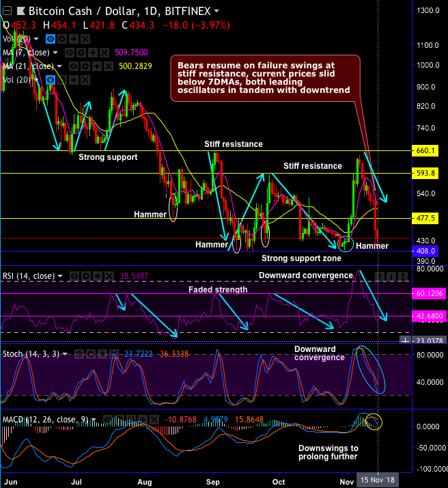The image size is (448, 488).
Task: Collapse the indicator legend with the minus box
Action: [x=7, y=11]
